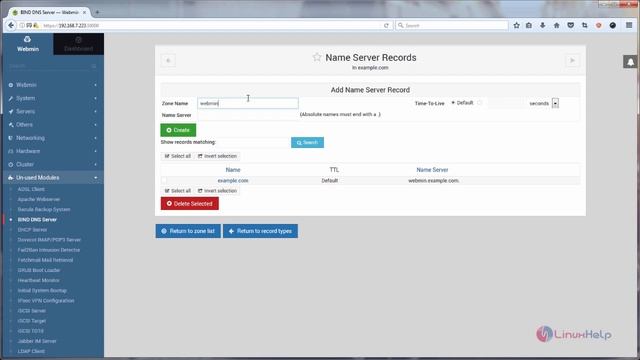Bookmark this page with the star icon
The width and height of the screenshot is (640, 360).
tap(516, 25)
